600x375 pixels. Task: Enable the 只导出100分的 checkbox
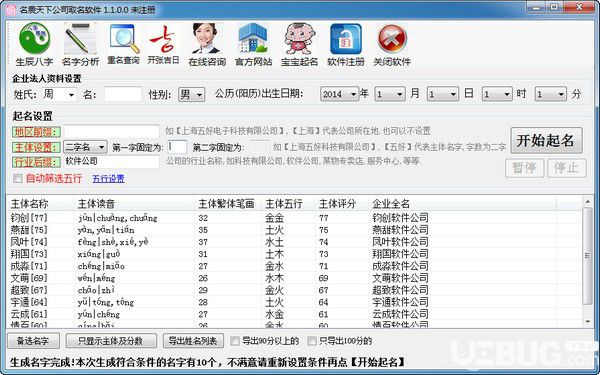(312, 341)
